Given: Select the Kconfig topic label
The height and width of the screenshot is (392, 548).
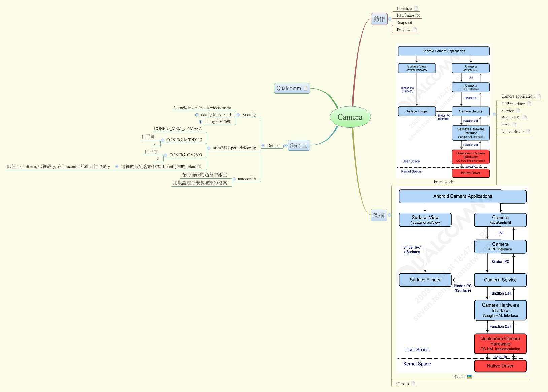Looking at the screenshot, I should coord(249,115).
